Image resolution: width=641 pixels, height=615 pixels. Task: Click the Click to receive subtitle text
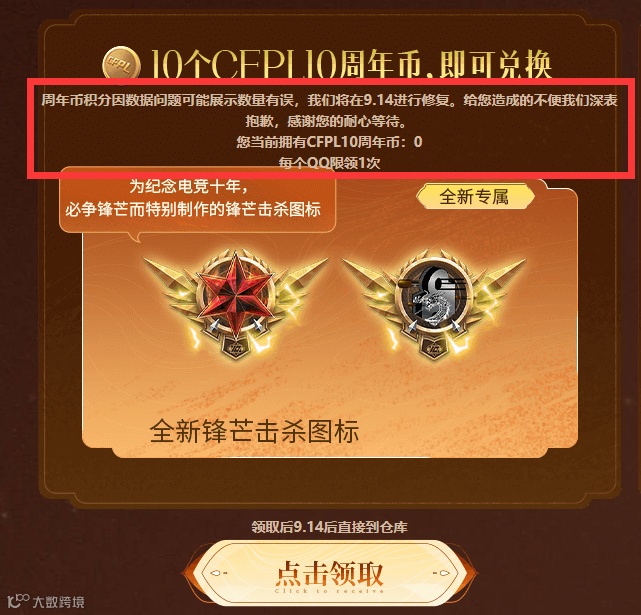329,591
